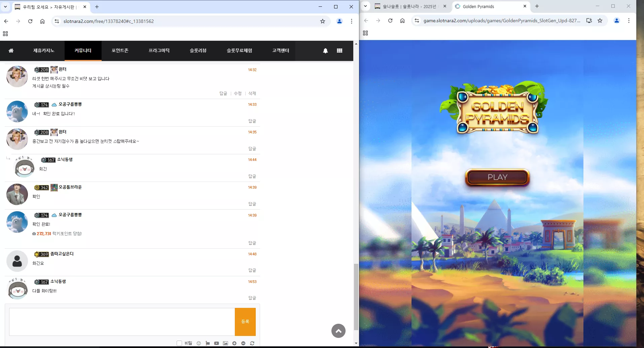Close the 슬나슬롯 tab
Screen dimensions: 644x348
tap(445, 6)
